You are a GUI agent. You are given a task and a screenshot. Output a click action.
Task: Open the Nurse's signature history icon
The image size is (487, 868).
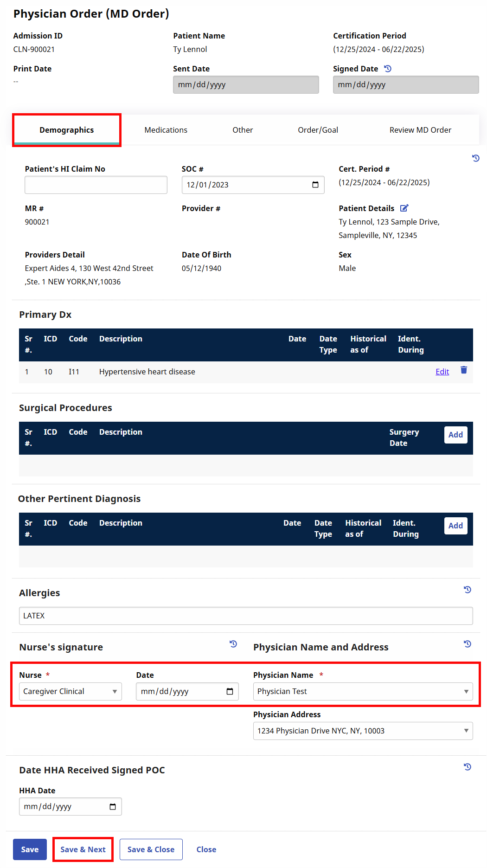[233, 644]
